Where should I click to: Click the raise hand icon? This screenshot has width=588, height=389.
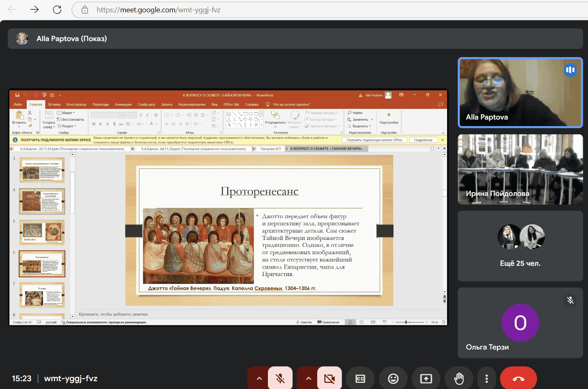[x=459, y=378]
